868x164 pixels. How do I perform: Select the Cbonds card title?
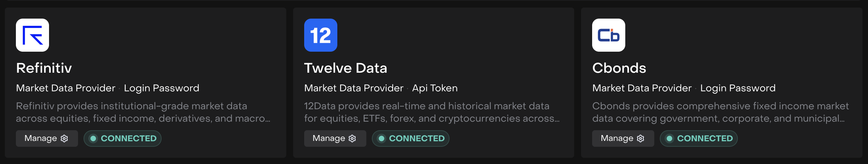click(619, 68)
